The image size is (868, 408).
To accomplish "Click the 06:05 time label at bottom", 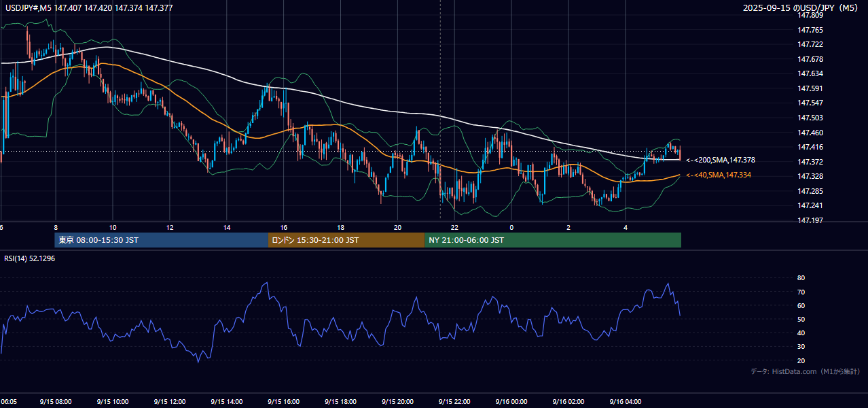I will pos(8,401).
